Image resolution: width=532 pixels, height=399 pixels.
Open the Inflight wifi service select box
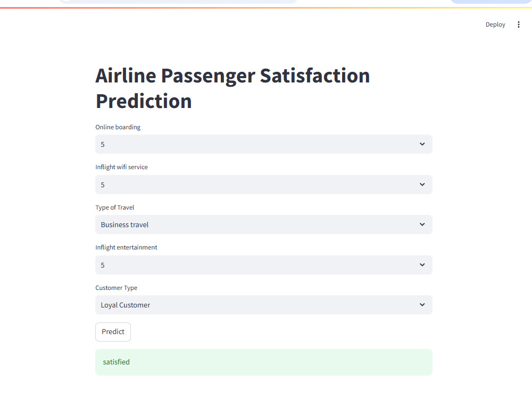(x=264, y=185)
